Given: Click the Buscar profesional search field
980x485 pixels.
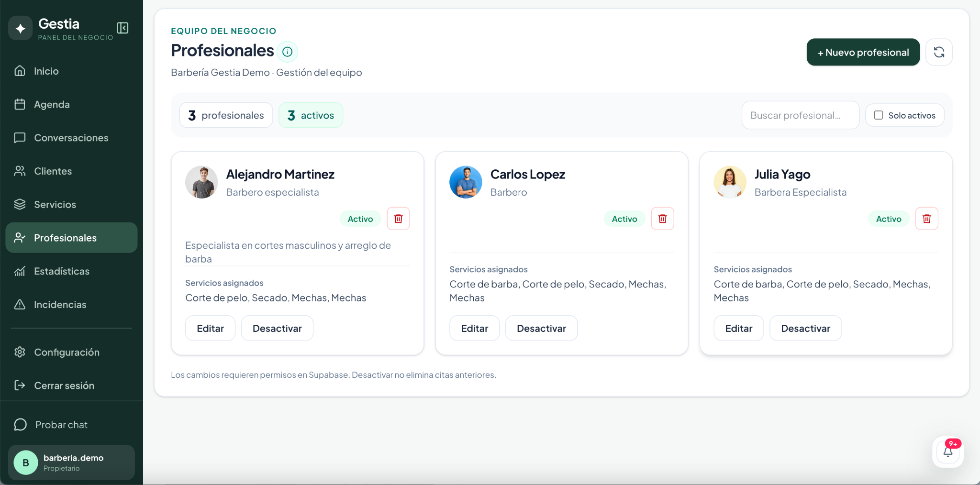Looking at the screenshot, I should coord(800,115).
